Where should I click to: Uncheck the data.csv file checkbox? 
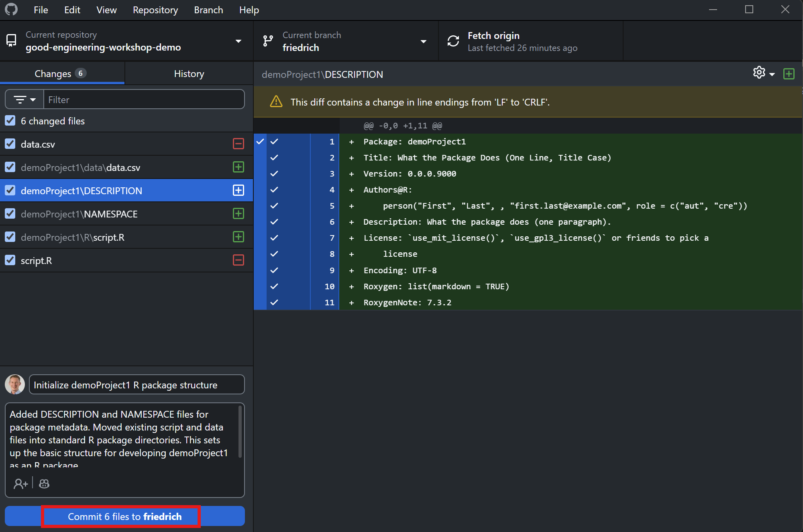(x=10, y=144)
